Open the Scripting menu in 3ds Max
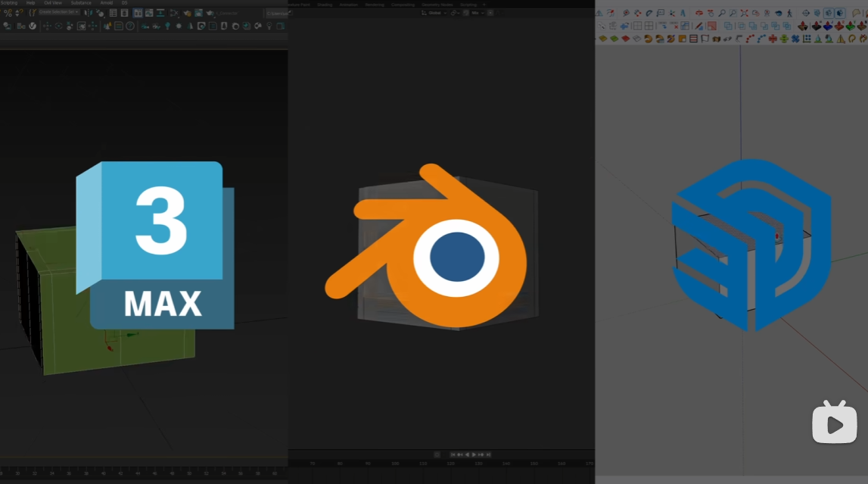Image resolution: width=868 pixels, height=484 pixels. coord(9,3)
